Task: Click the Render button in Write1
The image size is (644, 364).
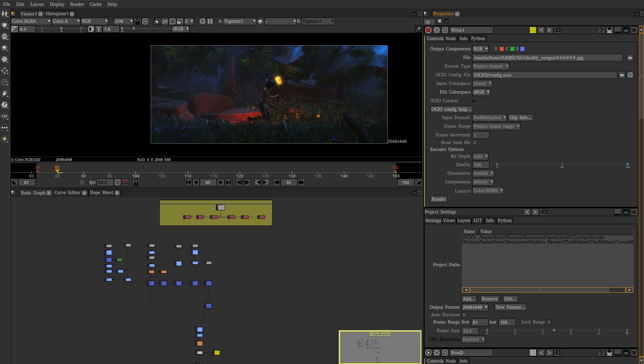Action: 438,199
